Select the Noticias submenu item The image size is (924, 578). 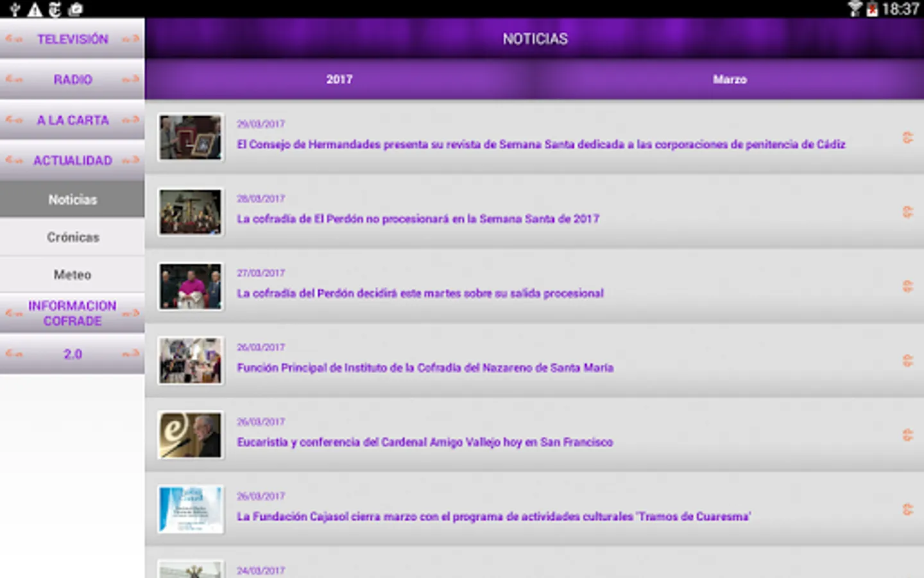pos(72,200)
